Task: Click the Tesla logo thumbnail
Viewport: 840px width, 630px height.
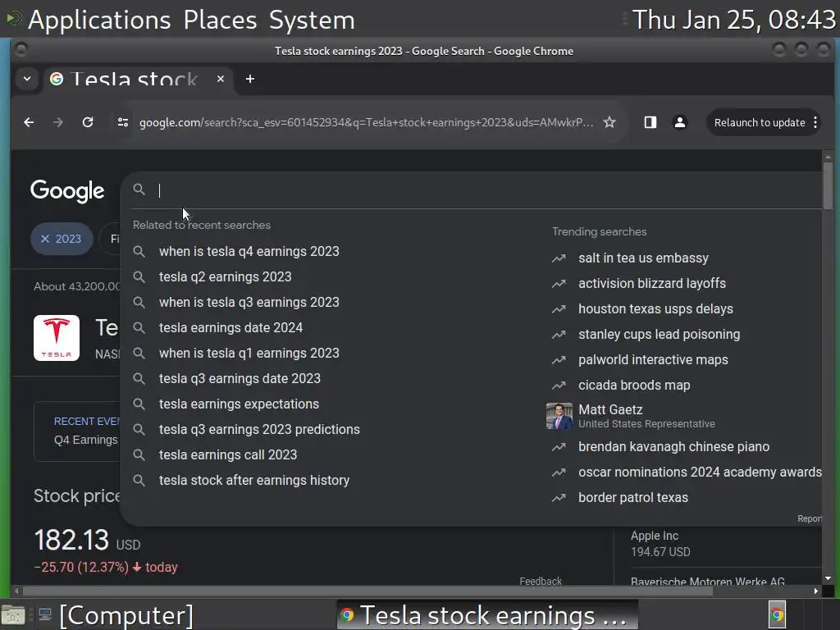Action: (57, 338)
